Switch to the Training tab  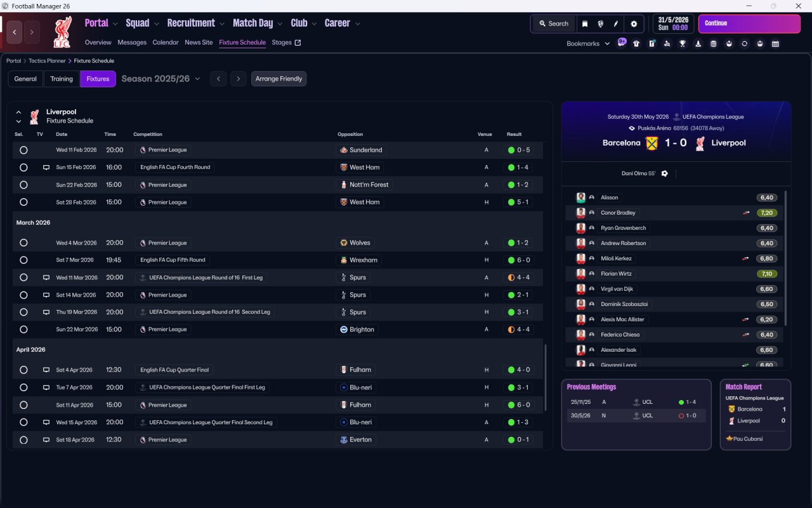[62, 79]
